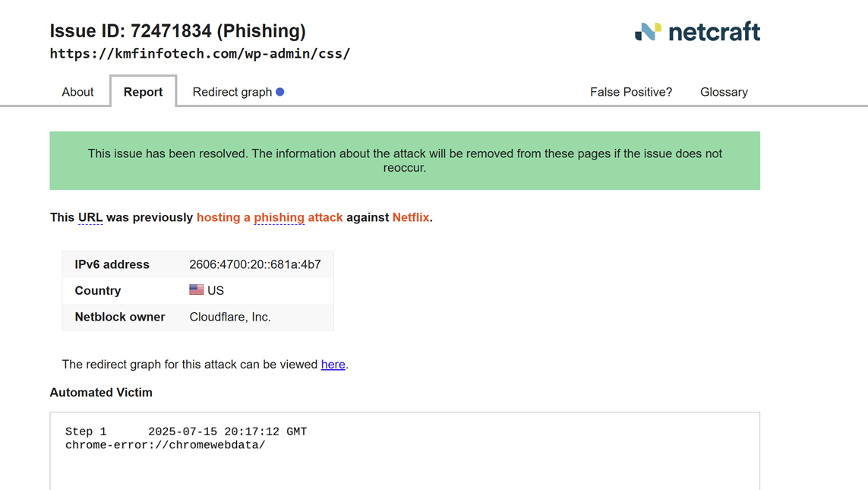Click the Netflix target name
Image resolution: width=868 pixels, height=490 pixels.
(411, 217)
